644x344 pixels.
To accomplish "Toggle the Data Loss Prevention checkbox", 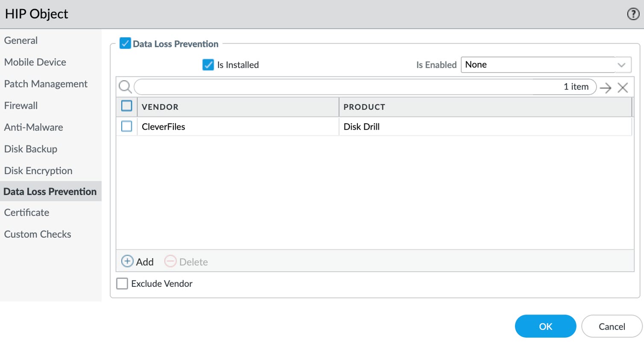I will pyautogui.click(x=125, y=44).
